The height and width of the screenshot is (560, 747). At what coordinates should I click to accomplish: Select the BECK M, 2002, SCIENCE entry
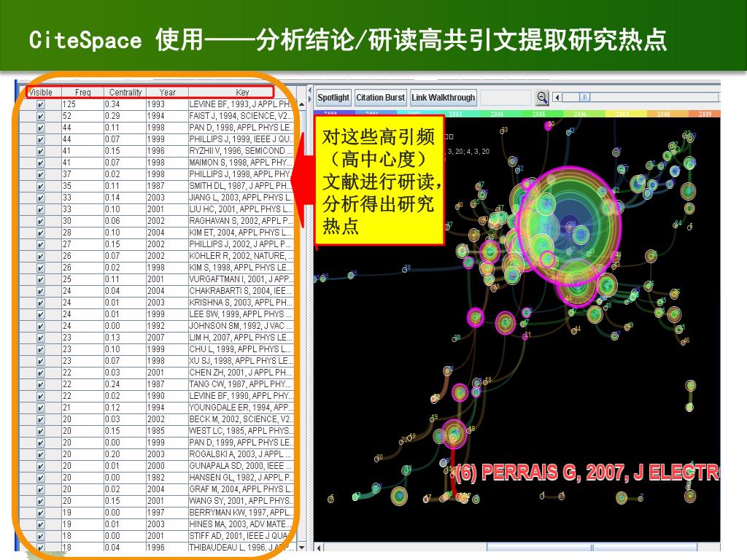click(241, 419)
